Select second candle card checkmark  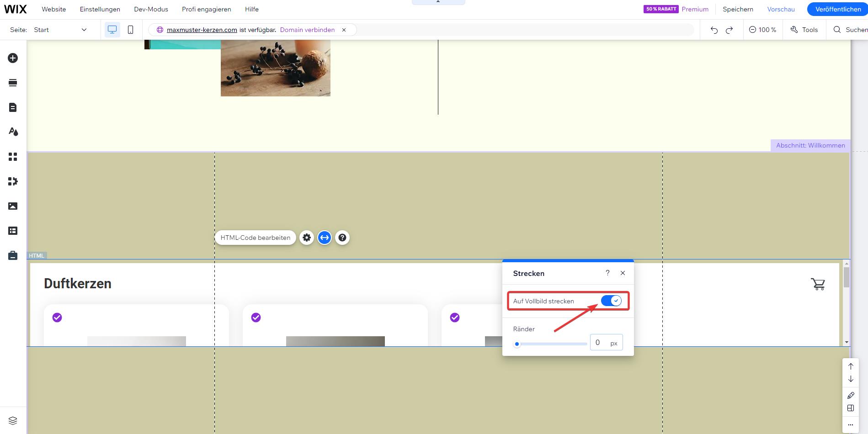[256, 318]
